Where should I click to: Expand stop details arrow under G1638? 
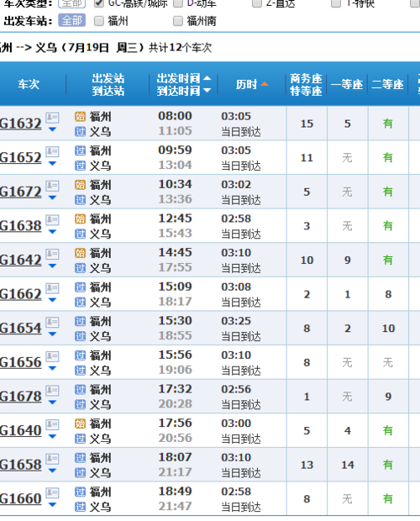52,232
